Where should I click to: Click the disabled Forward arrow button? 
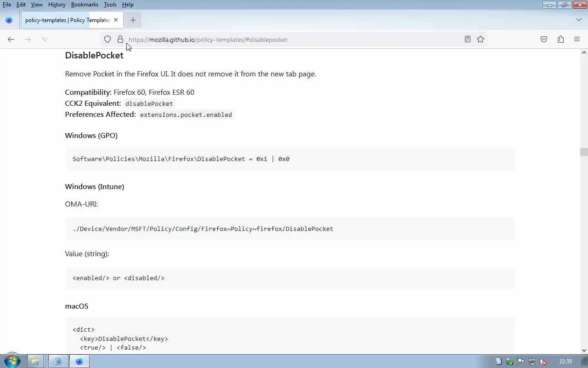coord(28,40)
